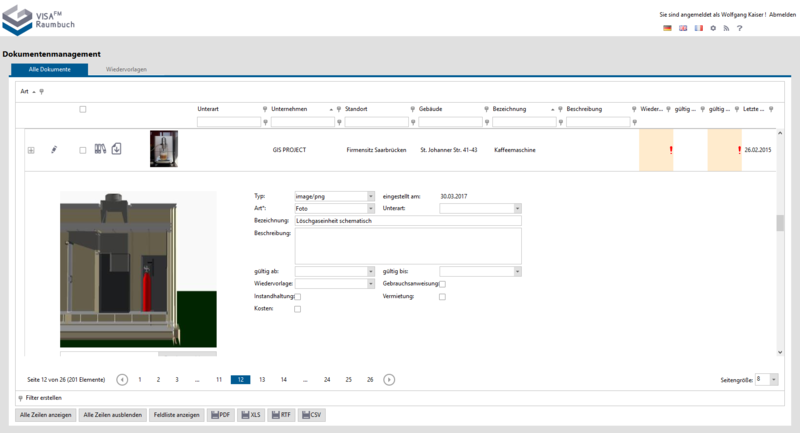Image resolution: width=800 pixels, height=433 pixels.
Task: Open the Seitengröße page size dropdown
Action: click(774, 379)
